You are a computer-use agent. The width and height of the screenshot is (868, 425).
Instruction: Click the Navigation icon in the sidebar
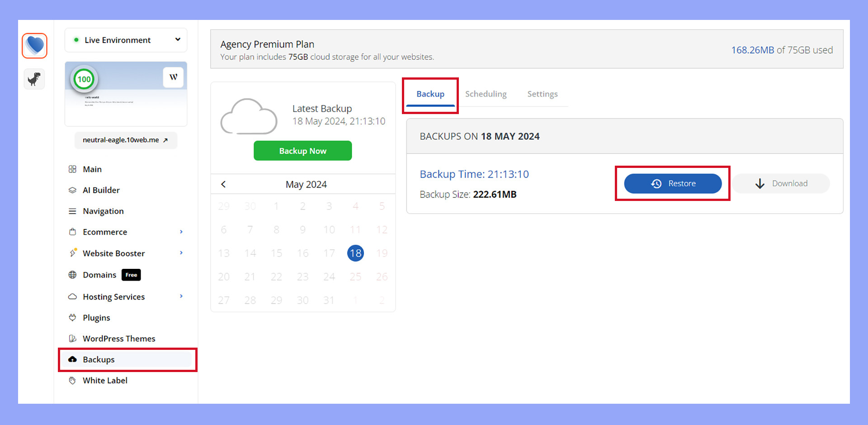73,211
